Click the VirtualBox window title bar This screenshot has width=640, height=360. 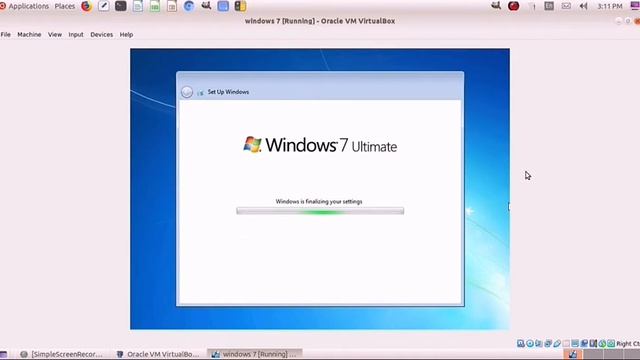tap(320, 21)
